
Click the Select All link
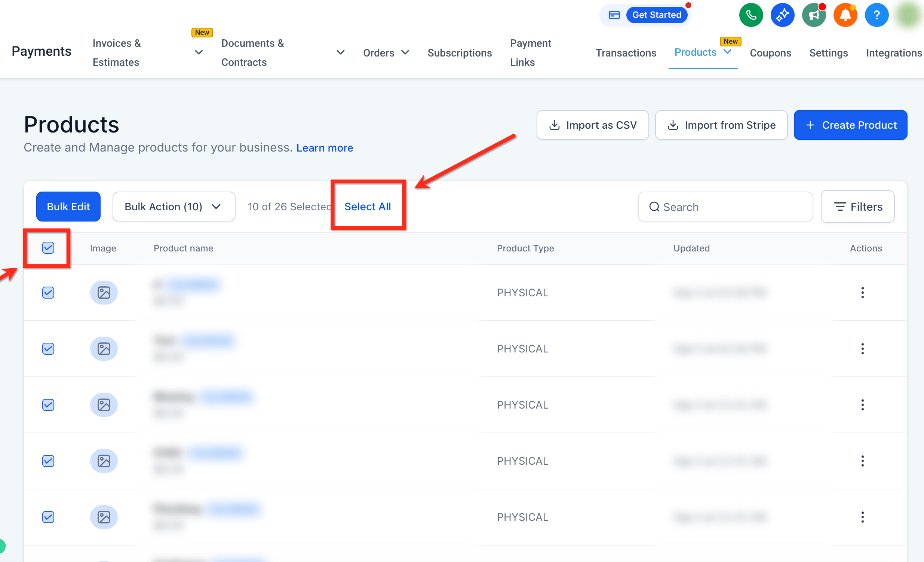point(368,207)
